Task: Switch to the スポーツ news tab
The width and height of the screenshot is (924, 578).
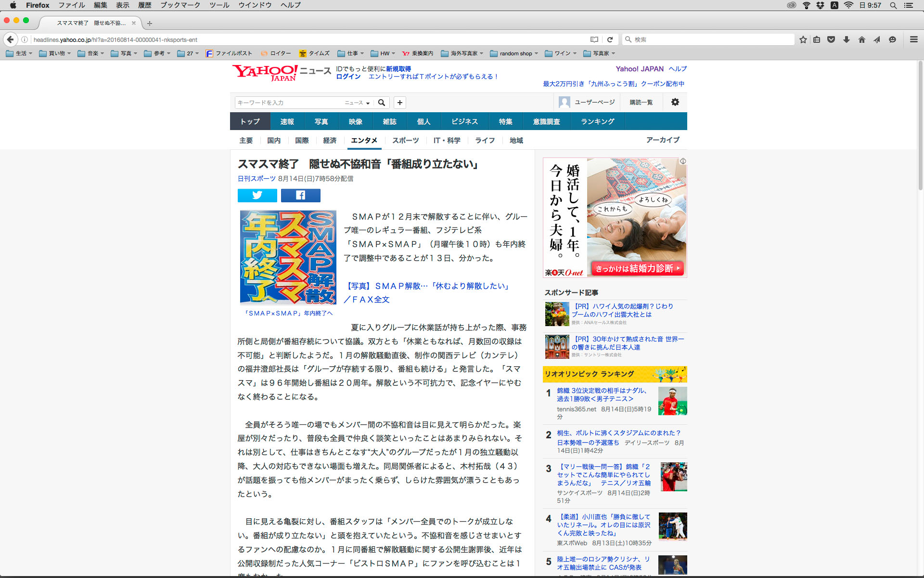Action: (x=405, y=140)
